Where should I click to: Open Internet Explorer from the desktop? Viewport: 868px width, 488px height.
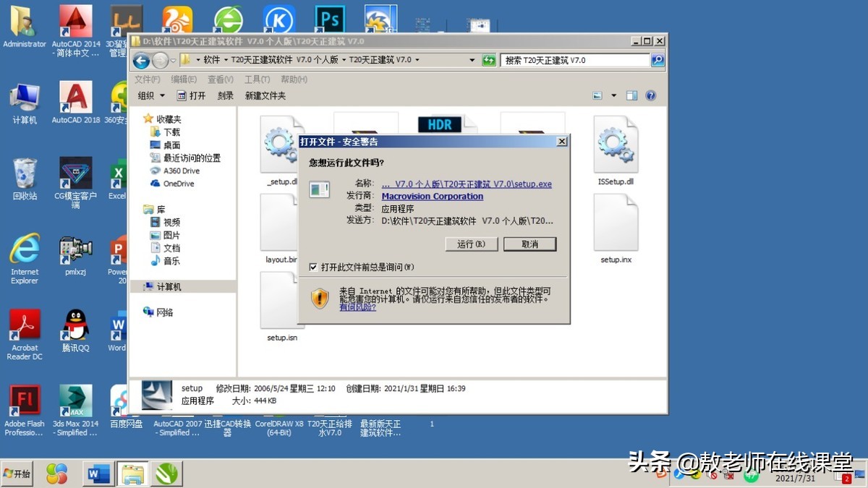[24, 249]
